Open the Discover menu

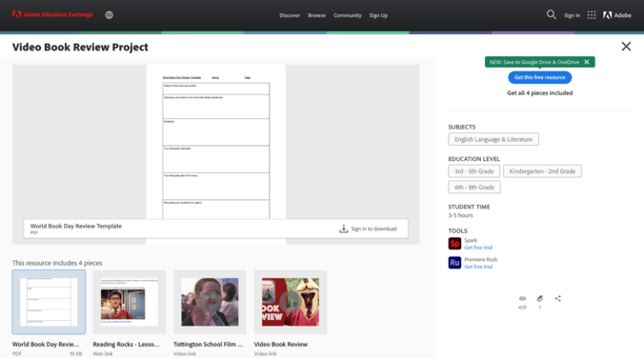pyautogui.click(x=290, y=15)
